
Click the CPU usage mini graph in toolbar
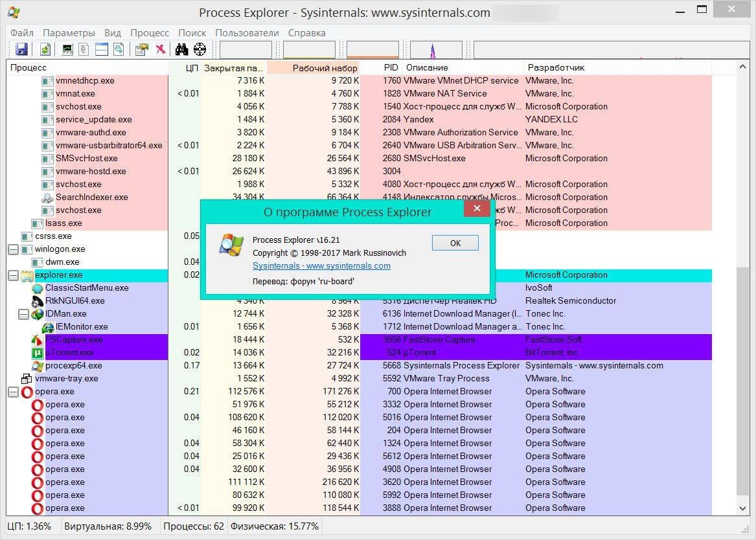coord(246,50)
